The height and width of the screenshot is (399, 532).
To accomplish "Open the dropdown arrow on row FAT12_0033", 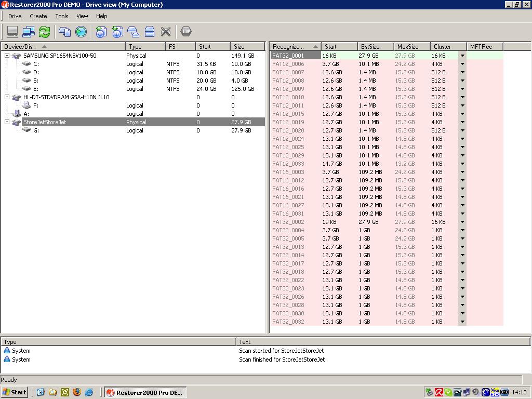I will tap(462, 164).
